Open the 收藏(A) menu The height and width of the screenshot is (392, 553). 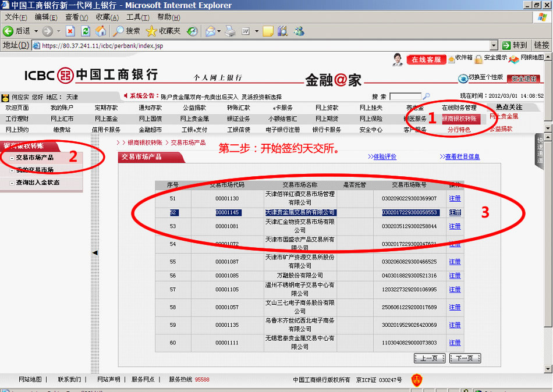107,17
